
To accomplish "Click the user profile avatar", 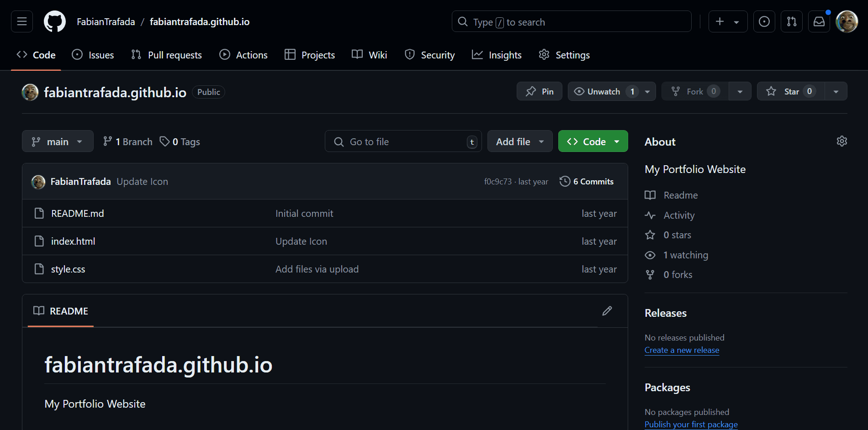I will (x=847, y=21).
